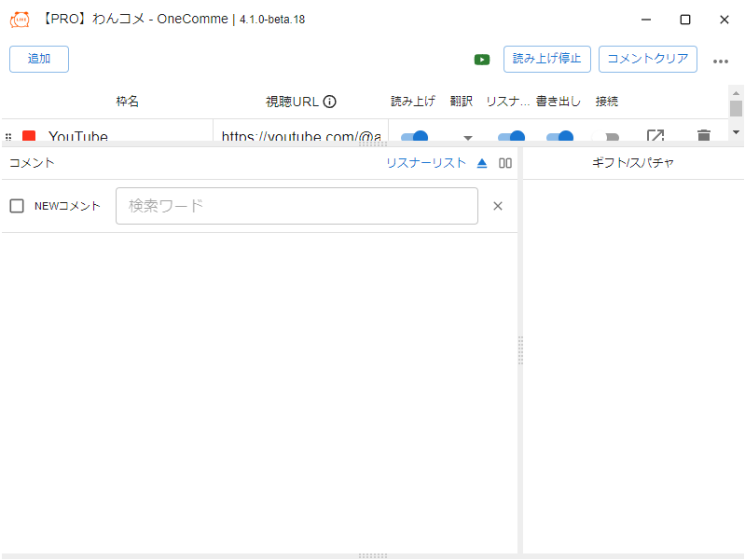Viewport: 745px width, 560px height.
Task: Click the 追加 button
Action: coord(39,59)
